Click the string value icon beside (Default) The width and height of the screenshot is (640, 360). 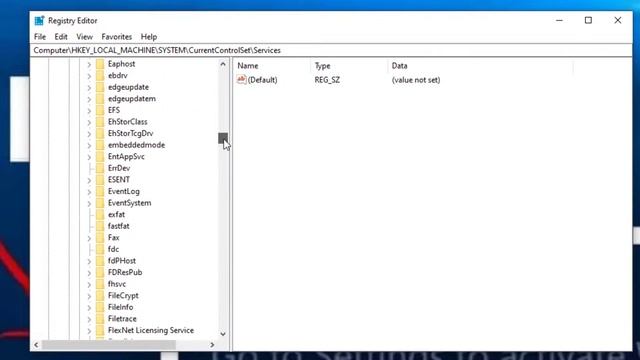pyautogui.click(x=241, y=80)
